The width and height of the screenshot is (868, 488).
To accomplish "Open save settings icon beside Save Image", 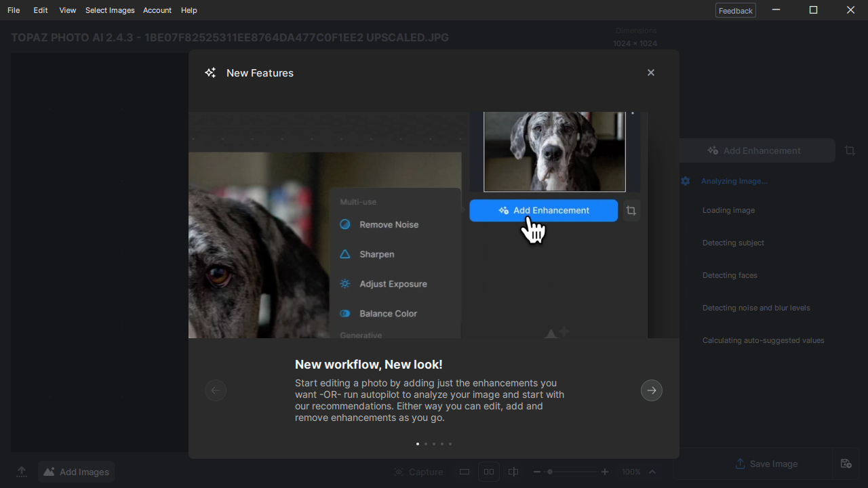I will (x=846, y=464).
